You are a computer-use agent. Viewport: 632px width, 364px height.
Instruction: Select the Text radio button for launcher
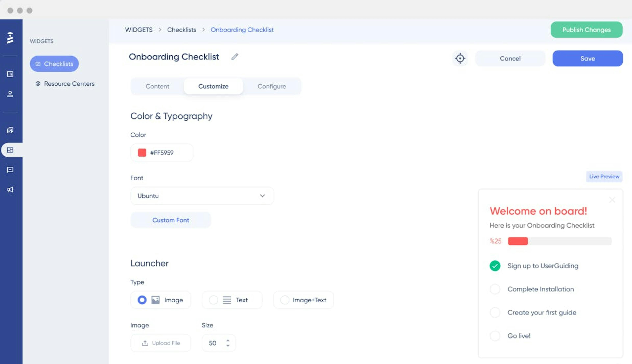[x=213, y=300]
